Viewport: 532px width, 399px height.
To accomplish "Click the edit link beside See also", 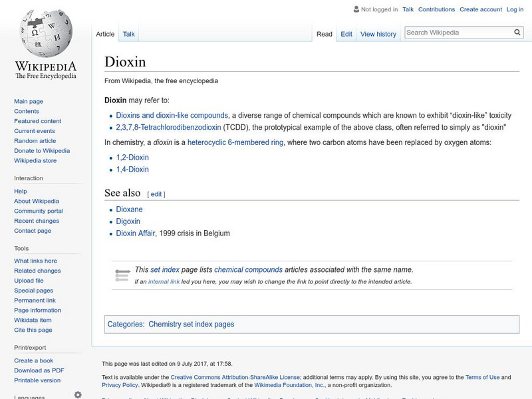I will pos(156,194).
